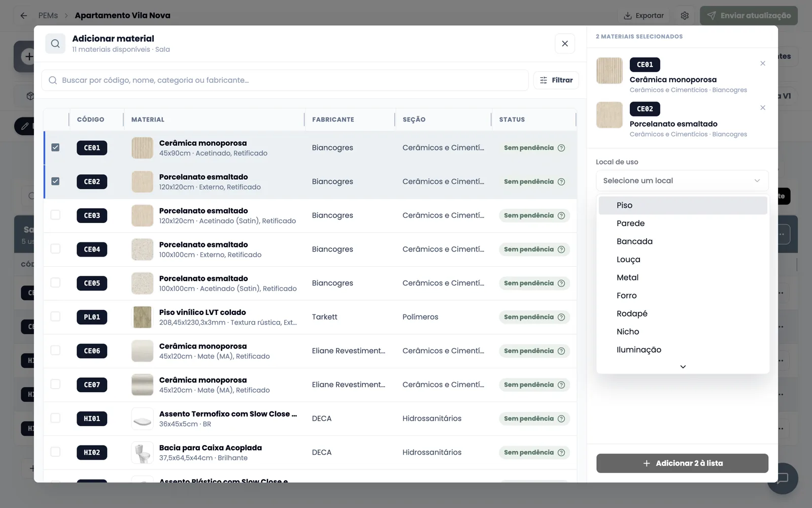Open the status help icon for HI01

click(x=561, y=419)
